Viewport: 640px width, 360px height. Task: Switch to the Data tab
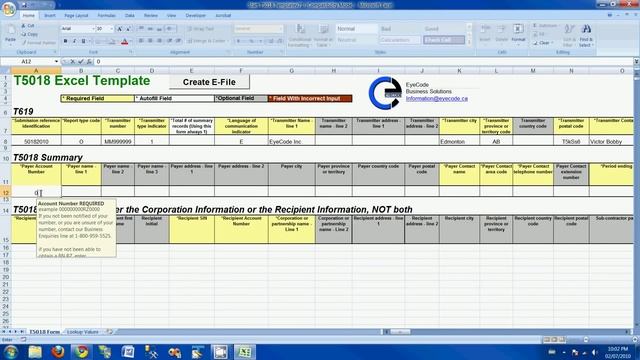click(130, 16)
